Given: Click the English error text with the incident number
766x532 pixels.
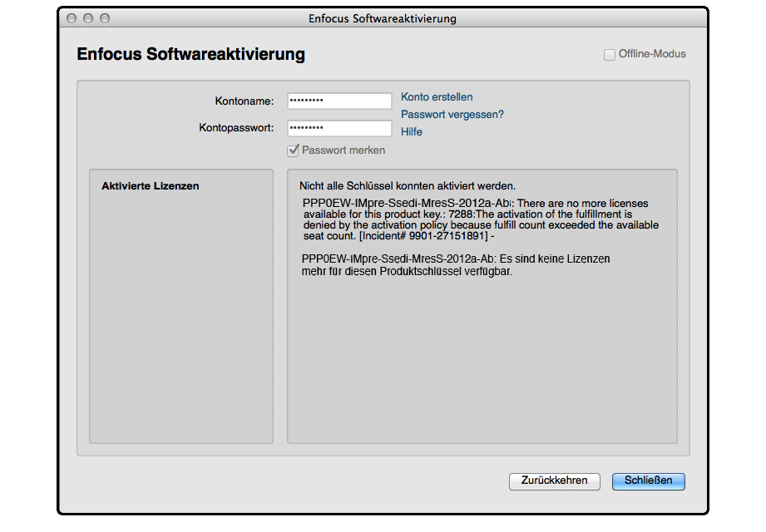Looking at the screenshot, I should coord(481,219).
